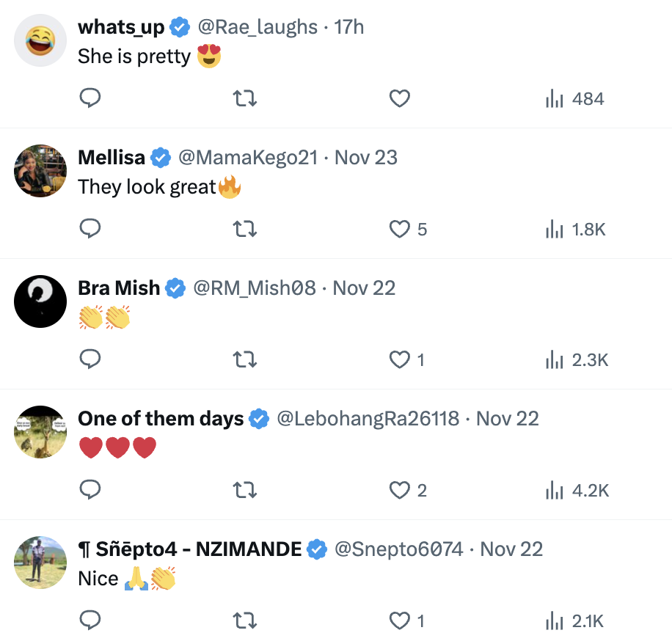Image resolution: width=672 pixels, height=644 pixels.
Task: Reply to Mellisa's 'They look great' tweet
Action: [x=90, y=229]
